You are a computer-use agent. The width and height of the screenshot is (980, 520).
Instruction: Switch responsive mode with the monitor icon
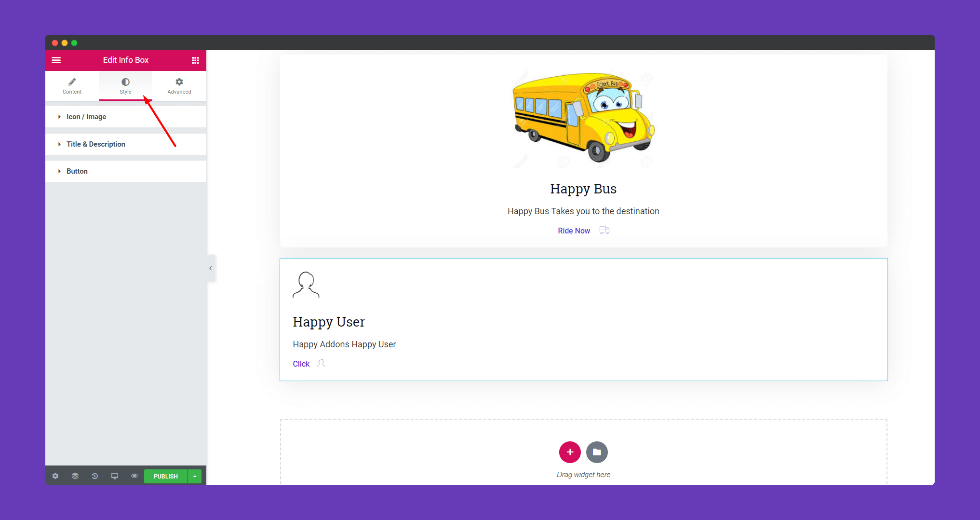[115, 476]
